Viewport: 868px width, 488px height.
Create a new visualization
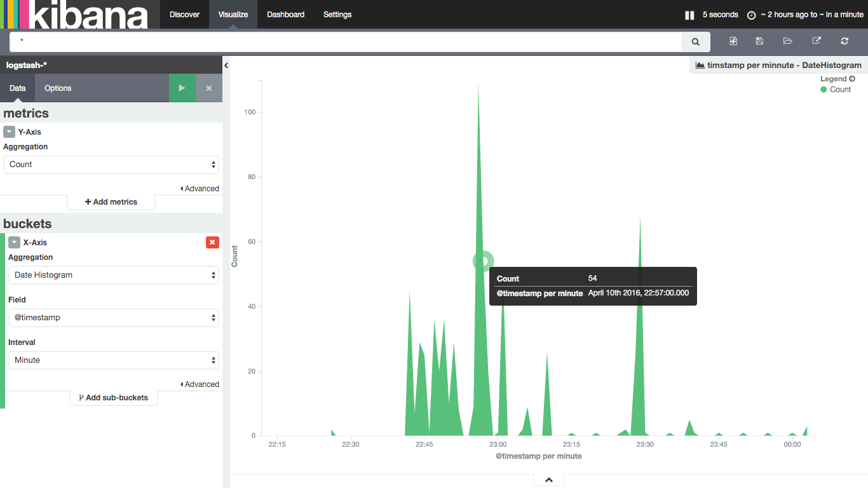[733, 41]
